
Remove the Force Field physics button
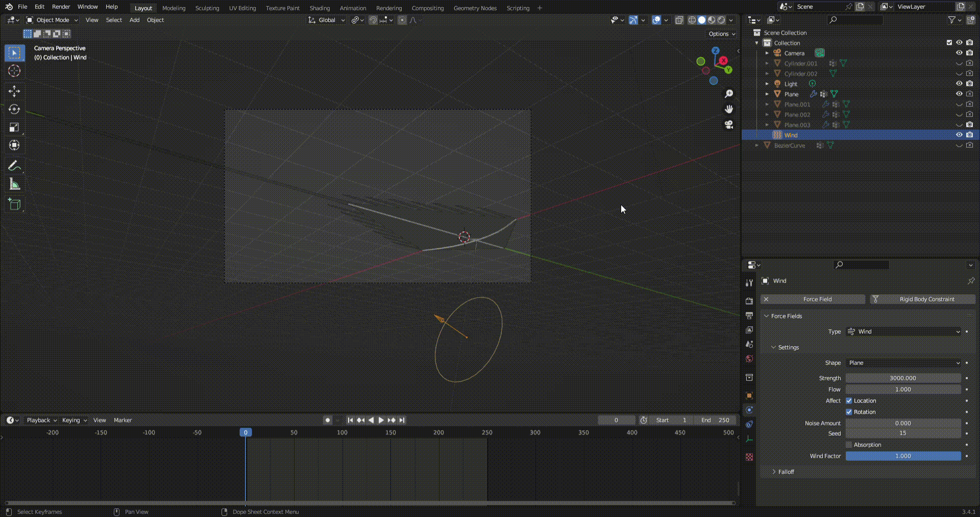pos(766,299)
